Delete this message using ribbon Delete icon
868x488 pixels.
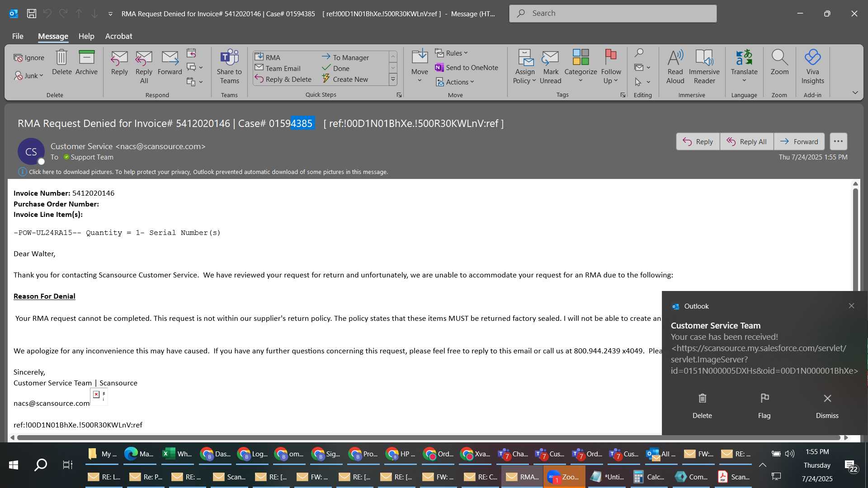click(61, 62)
